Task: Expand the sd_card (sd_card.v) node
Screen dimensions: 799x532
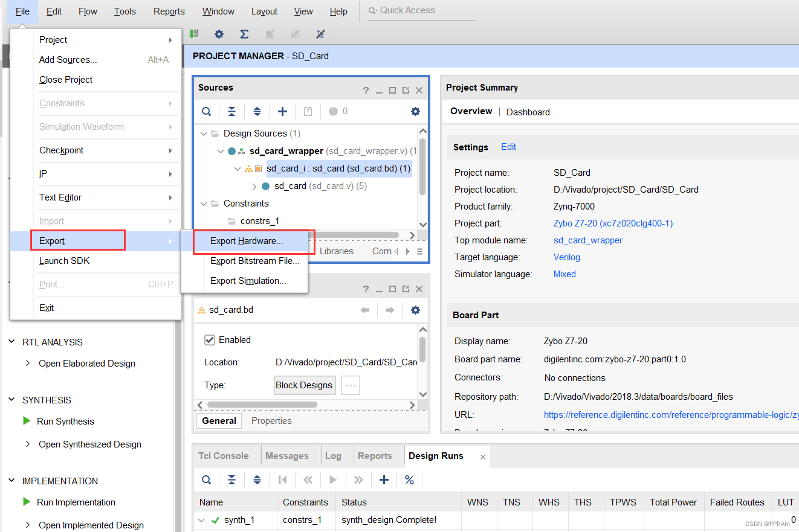Action: click(254, 186)
